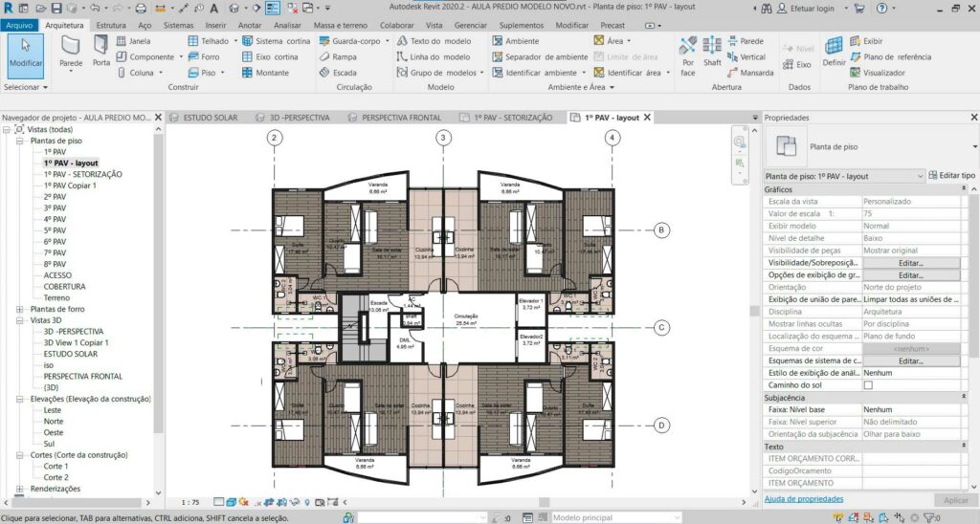The height and width of the screenshot is (524, 980).
Task: Select COBERTURA in project browser
Action: pos(64,287)
